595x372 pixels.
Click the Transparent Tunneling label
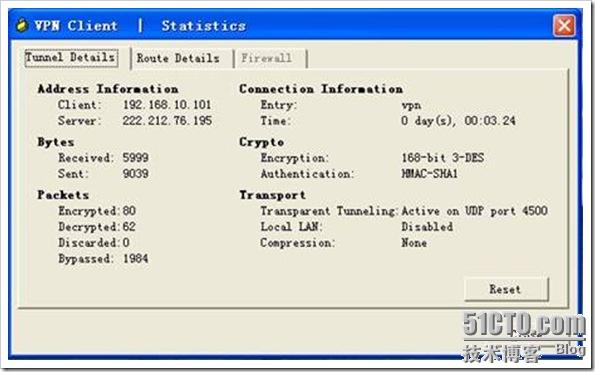329,211
